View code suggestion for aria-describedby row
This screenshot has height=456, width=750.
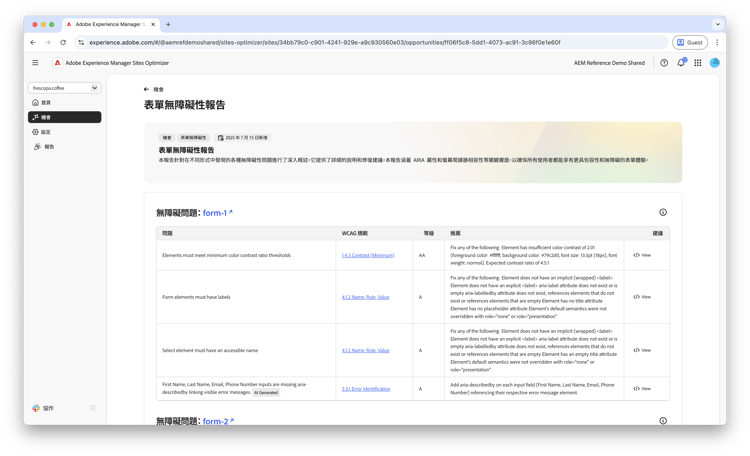(x=642, y=389)
